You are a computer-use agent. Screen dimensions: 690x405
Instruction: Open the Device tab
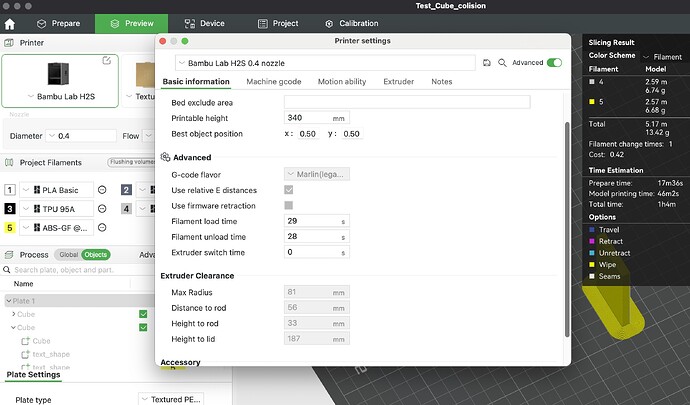(204, 23)
